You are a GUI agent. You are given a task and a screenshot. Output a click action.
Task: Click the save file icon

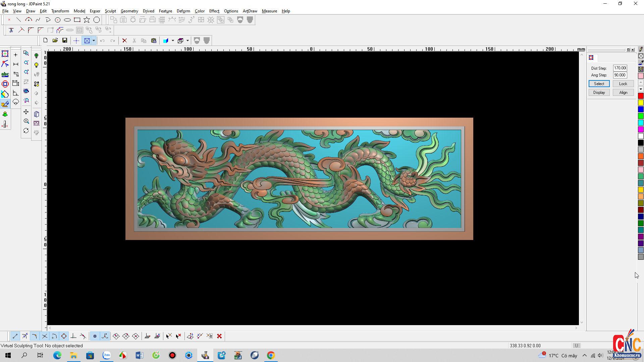point(65,41)
